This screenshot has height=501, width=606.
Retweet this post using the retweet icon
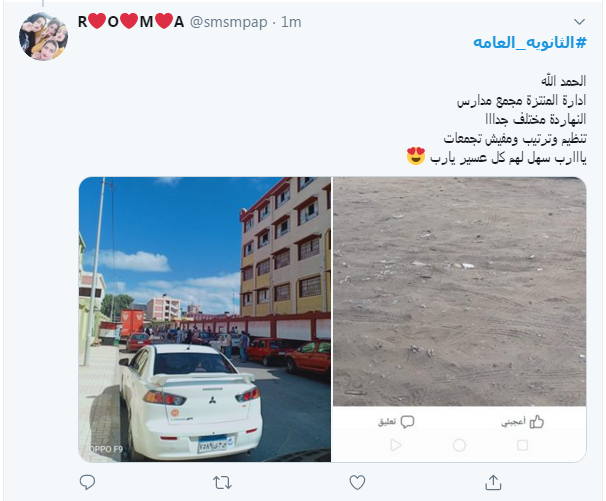(x=222, y=482)
